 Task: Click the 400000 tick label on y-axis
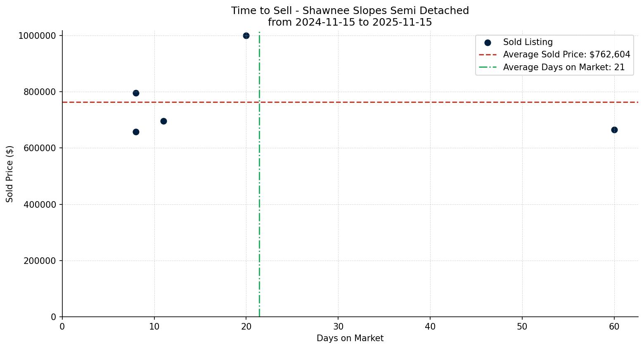(37, 204)
